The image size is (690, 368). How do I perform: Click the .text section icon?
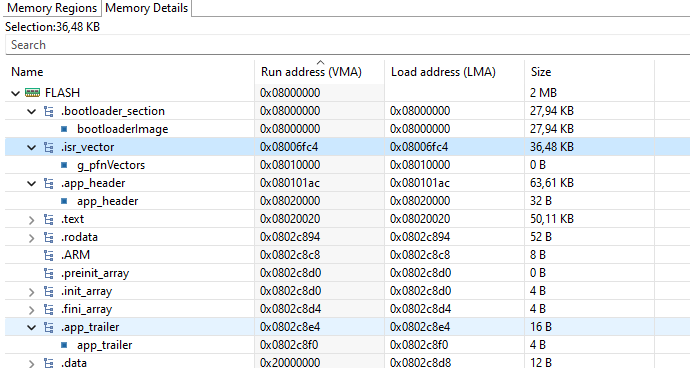point(48,219)
